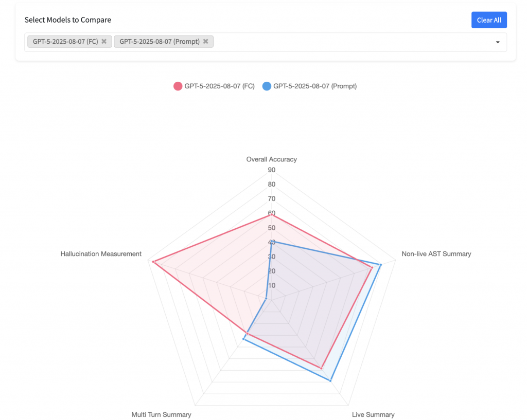Click the Clear All button
Screen dimensions: 527x420
click(489, 20)
